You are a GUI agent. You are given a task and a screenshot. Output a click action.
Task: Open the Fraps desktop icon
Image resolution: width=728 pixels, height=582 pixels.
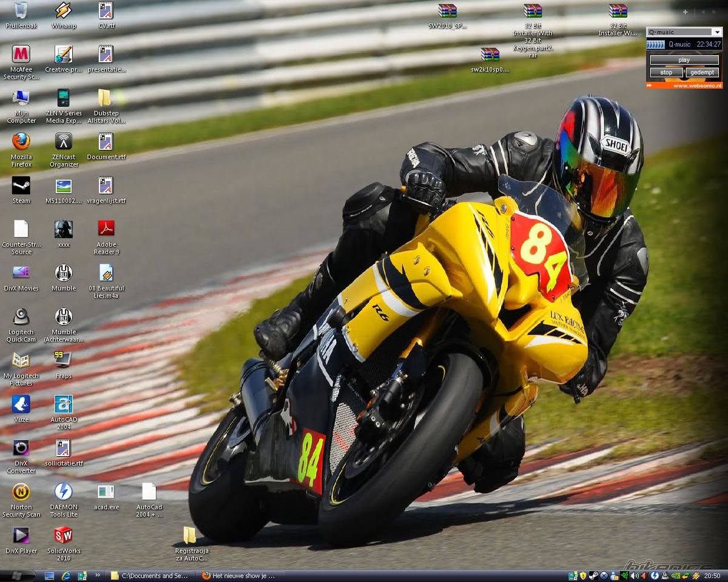pyautogui.click(x=64, y=360)
